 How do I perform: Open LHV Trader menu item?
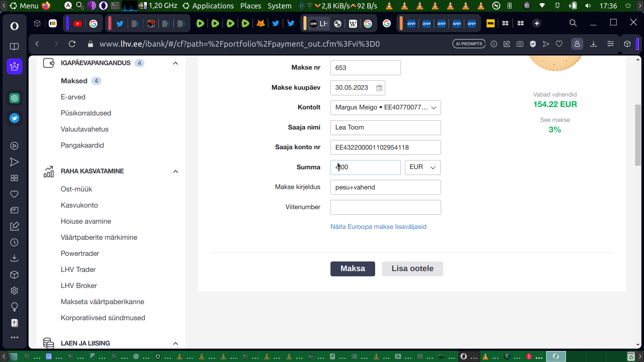click(x=78, y=269)
